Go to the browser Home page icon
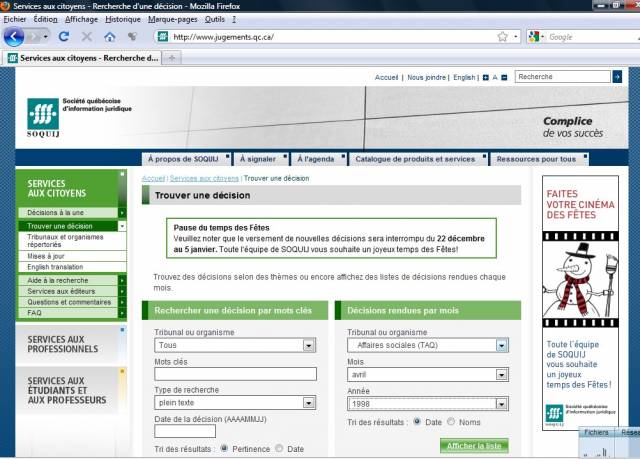Screen dimensions: 640x459 click(110, 37)
